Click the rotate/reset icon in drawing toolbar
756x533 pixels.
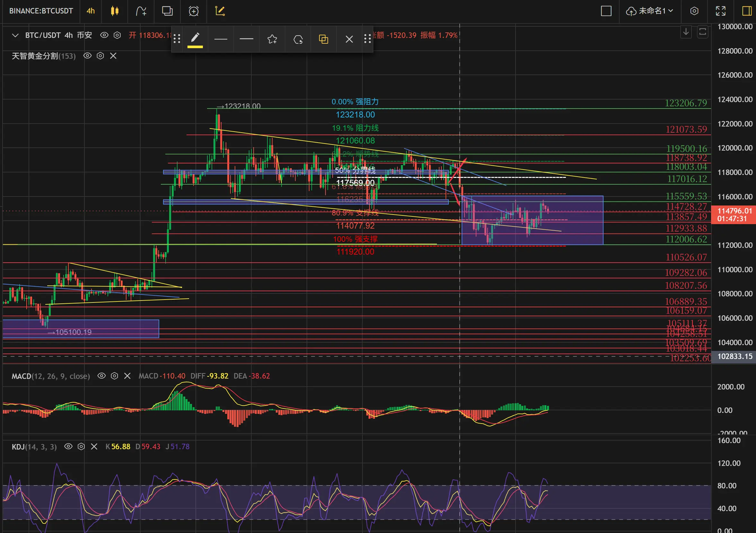click(298, 39)
